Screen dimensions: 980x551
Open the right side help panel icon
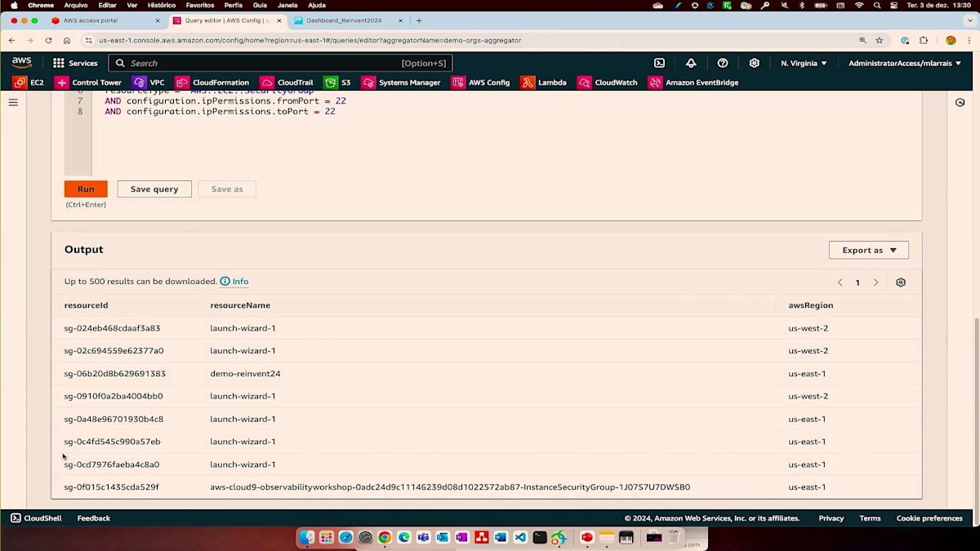pos(960,102)
